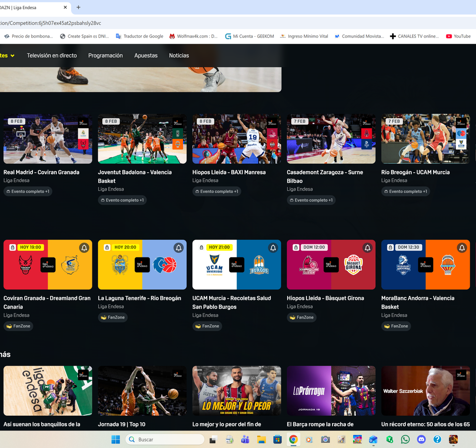Open WhatsApp from the taskbar
This screenshot has width=476, height=448.
click(405, 439)
